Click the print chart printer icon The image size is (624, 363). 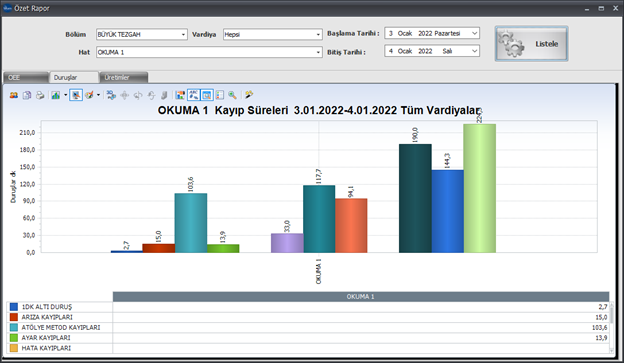[x=40, y=95]
